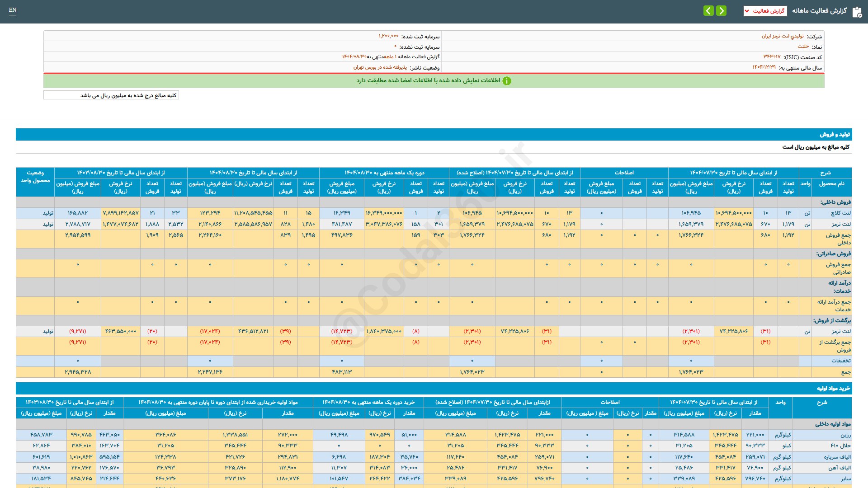Open the گزارش فعالیت dropdown
The image size is (868, 488).
point(765,11)
